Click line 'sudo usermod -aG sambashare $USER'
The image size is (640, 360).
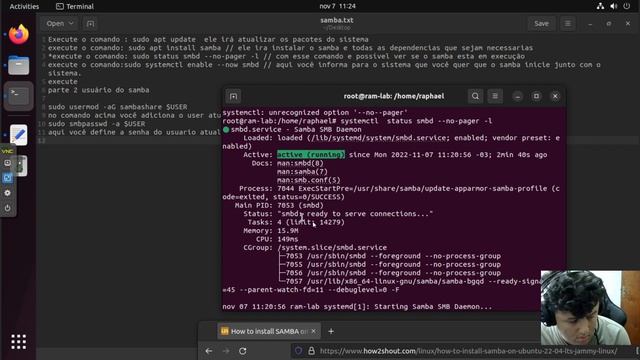[118, 107]
